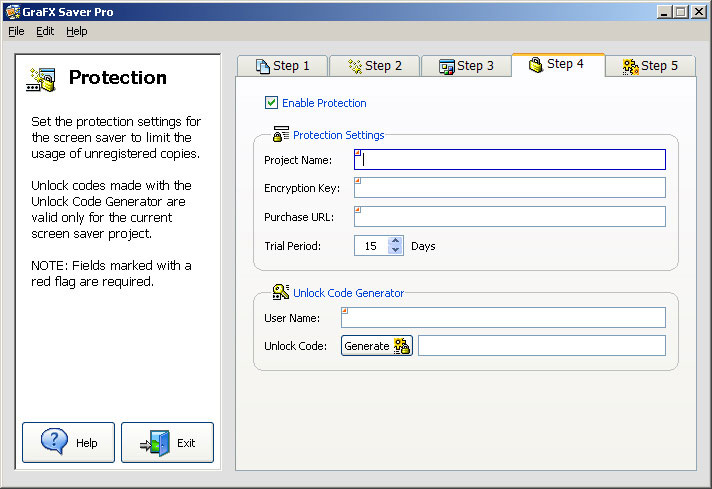The width and height of the screenshot is (712, 489).
Task: Click the Unlock Code output field
Action: [542, 346]
